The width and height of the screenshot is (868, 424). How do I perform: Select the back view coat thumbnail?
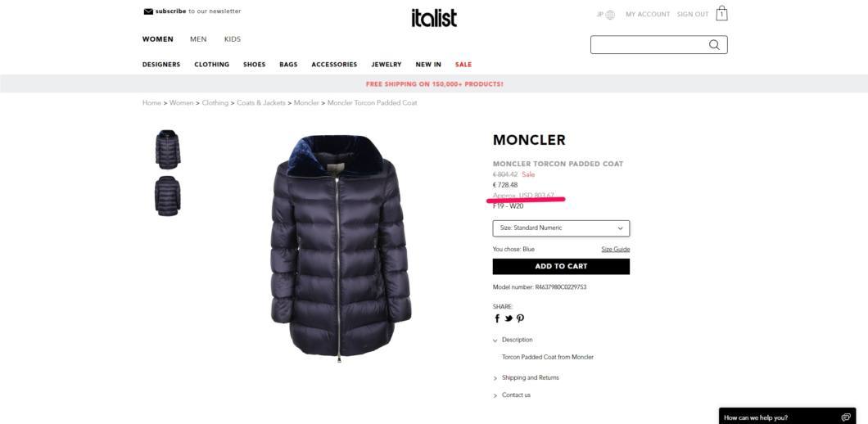coord(167,196)
